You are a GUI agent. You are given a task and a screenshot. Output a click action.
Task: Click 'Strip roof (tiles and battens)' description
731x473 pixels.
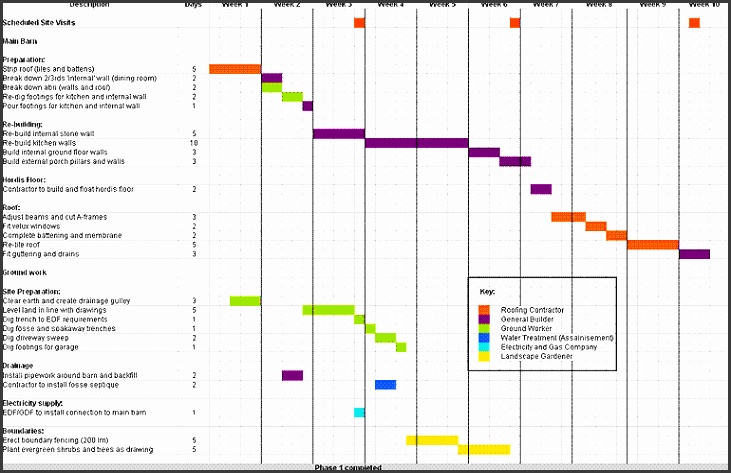tap(48, 69)
